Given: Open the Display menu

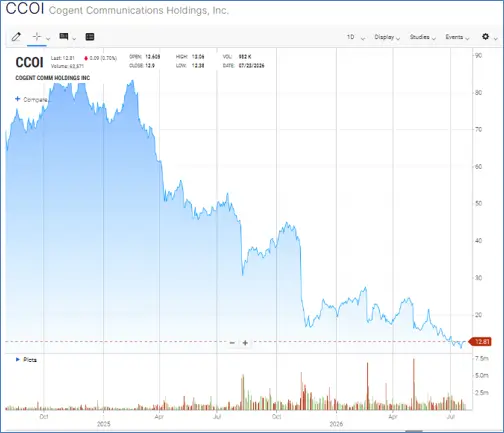Looking at the screenshot, I should pyautogui.click(x=387, y=37).
